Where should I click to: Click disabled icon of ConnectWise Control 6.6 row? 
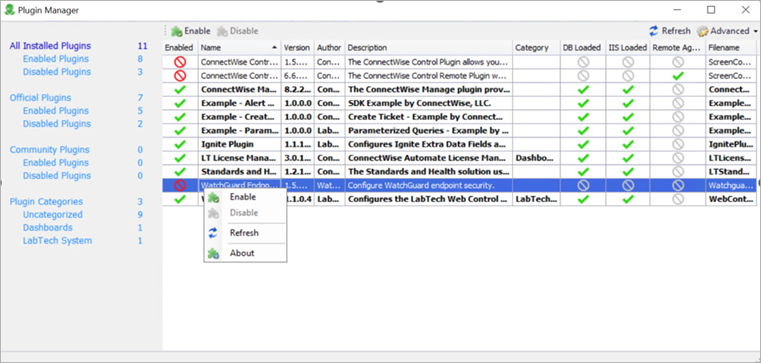pyautogui.click(x=180, y=76)
